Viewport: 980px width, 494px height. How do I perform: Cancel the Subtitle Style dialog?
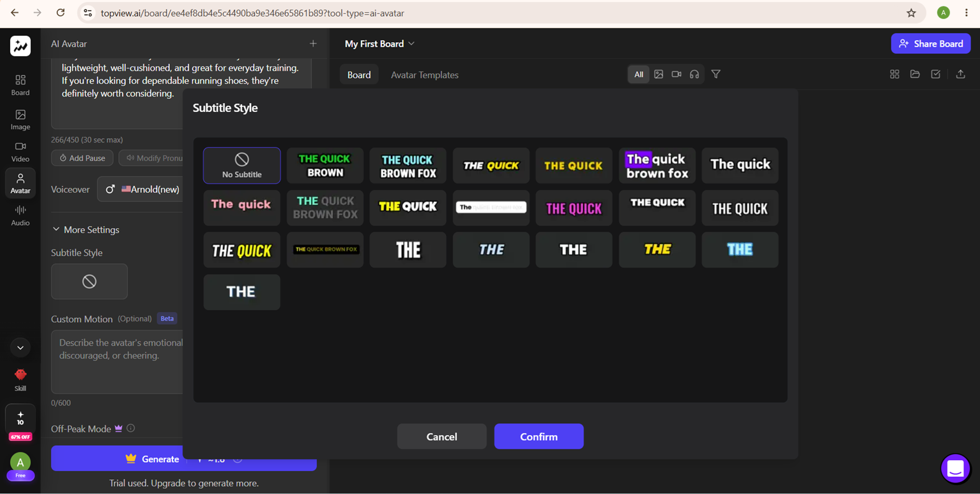(441, 436)
